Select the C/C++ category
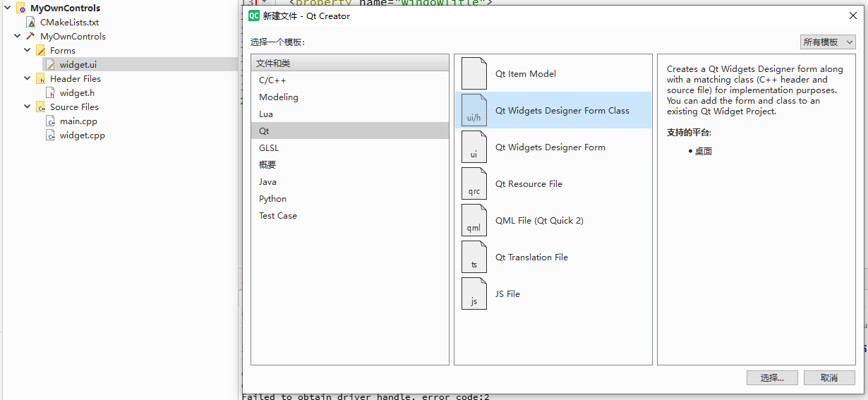Image resolution: width=868 pixels, height=400 pixels. point(272,80)
